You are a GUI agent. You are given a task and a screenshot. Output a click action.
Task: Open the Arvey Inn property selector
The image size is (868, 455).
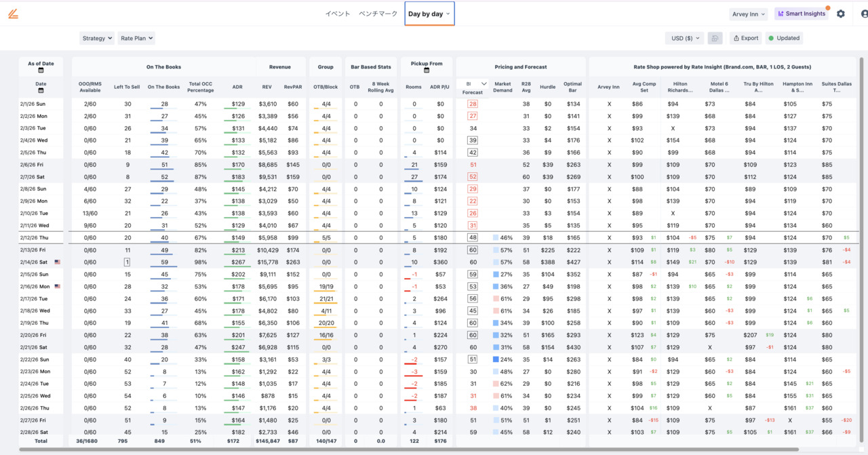click(x=749, y=14)
